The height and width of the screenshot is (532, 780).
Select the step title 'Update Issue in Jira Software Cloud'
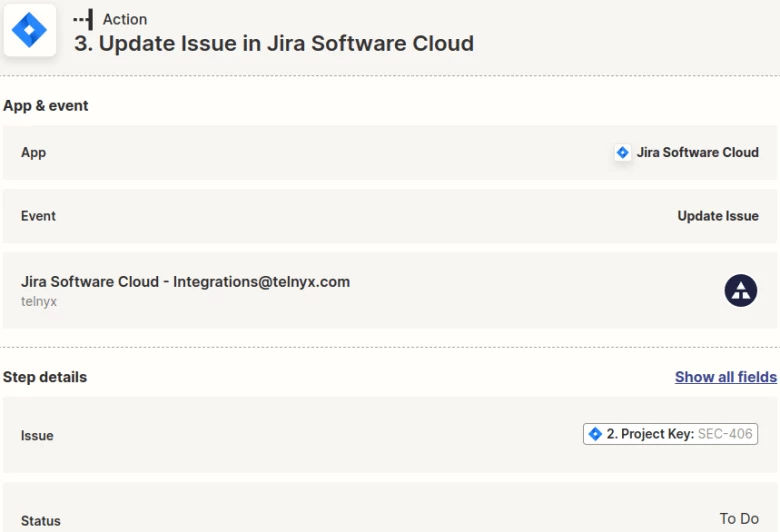[273, 44]
